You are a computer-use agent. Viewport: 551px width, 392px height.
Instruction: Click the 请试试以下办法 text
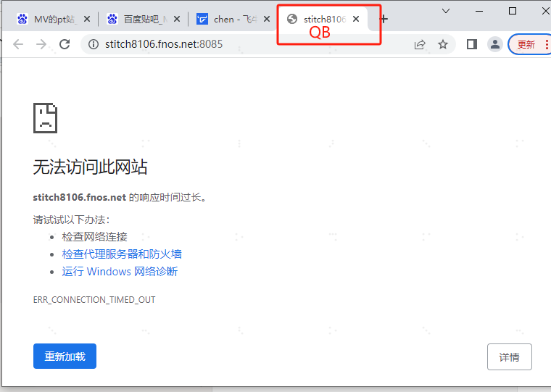tap(71, 220)
